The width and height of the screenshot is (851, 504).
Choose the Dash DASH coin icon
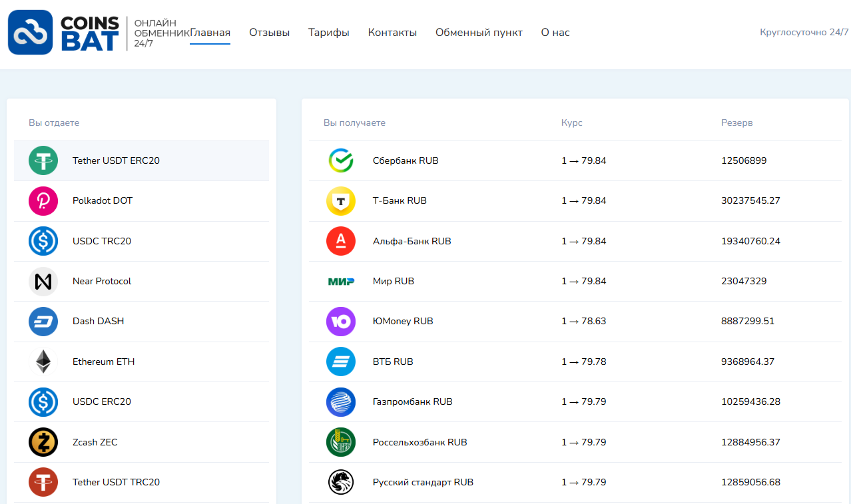(x=43, y=322)
